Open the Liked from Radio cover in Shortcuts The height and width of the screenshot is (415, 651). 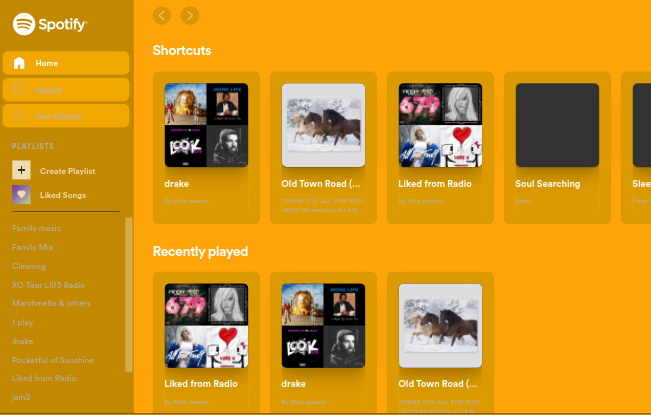tap(441, 125)
